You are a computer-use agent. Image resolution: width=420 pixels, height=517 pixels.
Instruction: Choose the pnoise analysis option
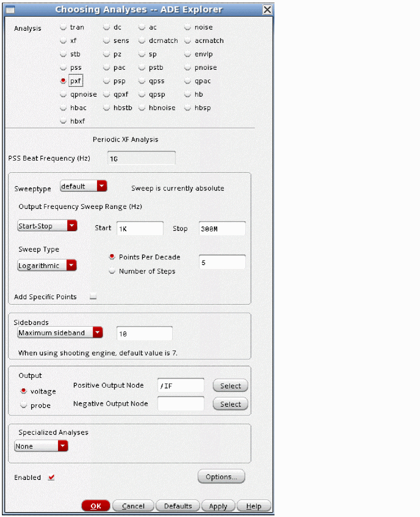coord(187,67)
